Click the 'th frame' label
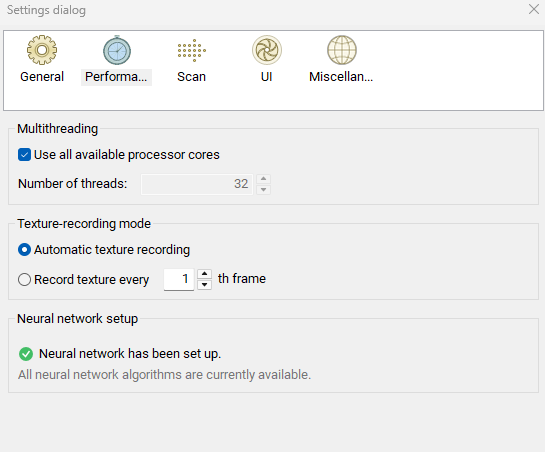Screen dimensions: 545x452 coord(242,279)
